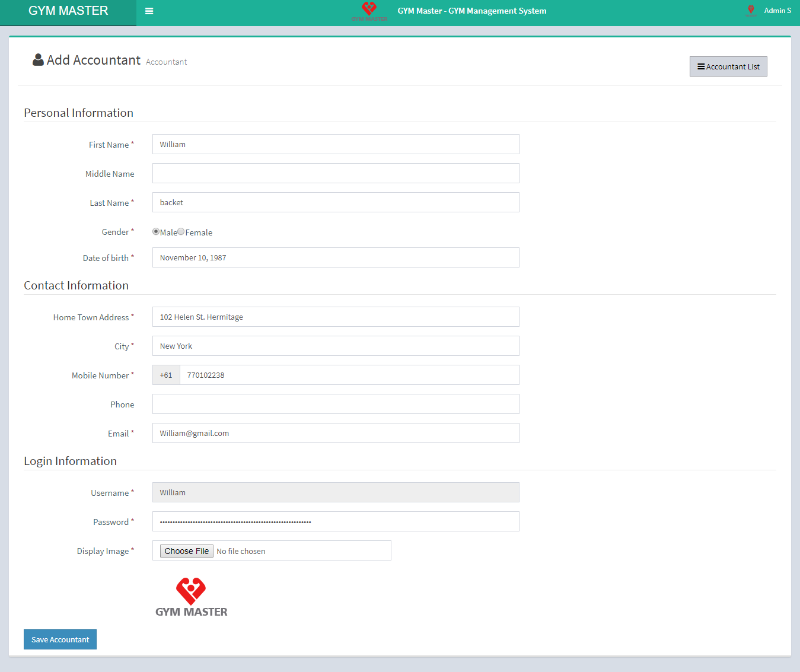Select the Female gender radio button
The width and height of the screenshot is (800, 672).
coord(181,232)
